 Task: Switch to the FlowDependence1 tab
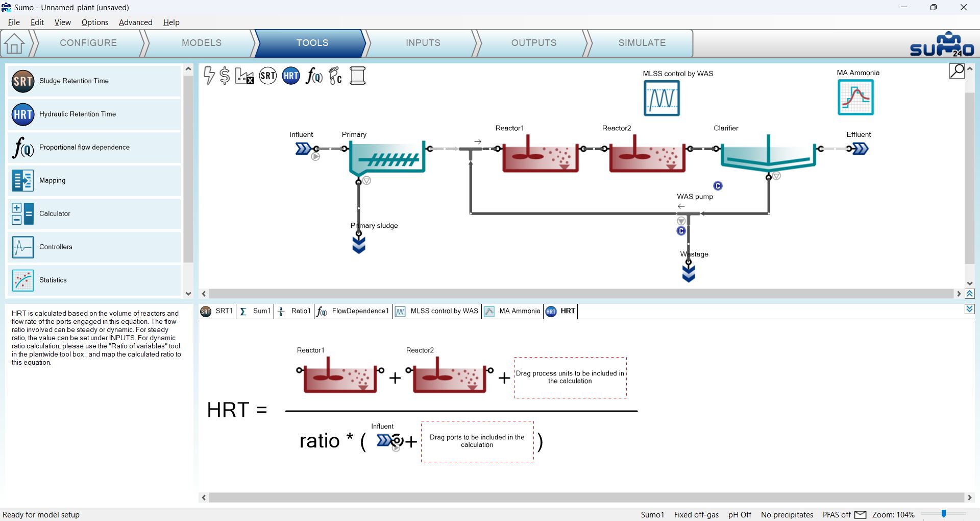[x=353, y=311]
